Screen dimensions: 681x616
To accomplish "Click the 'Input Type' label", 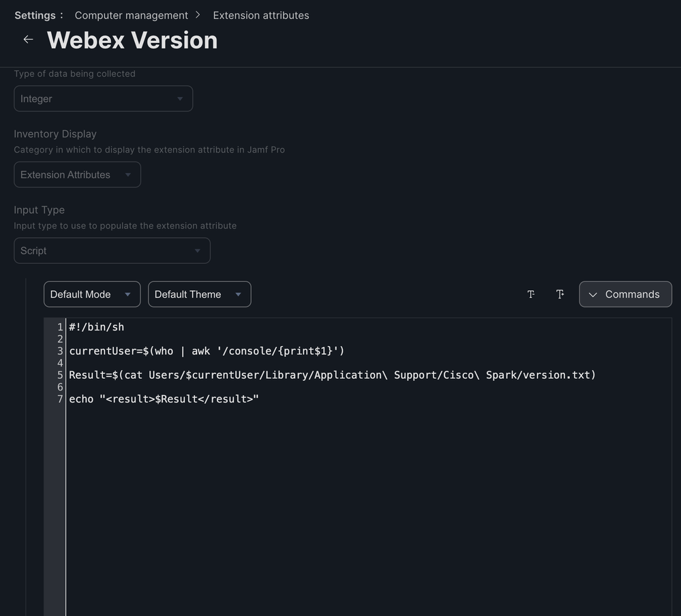I will point(39,210).
